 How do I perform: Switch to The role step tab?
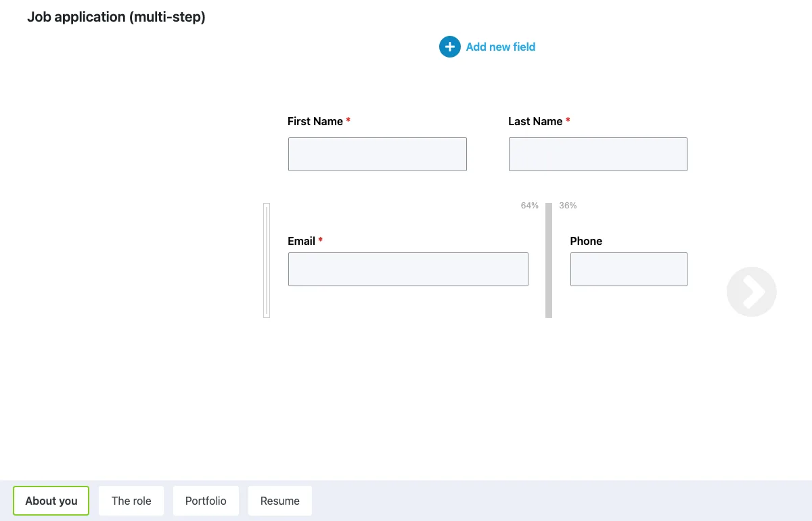[x=131, y=501]
